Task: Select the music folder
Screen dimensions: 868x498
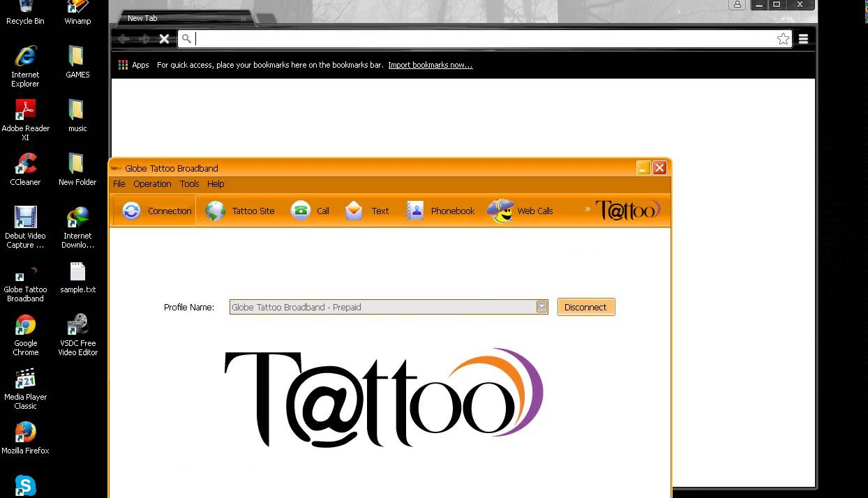Action: tap(77, 115)
